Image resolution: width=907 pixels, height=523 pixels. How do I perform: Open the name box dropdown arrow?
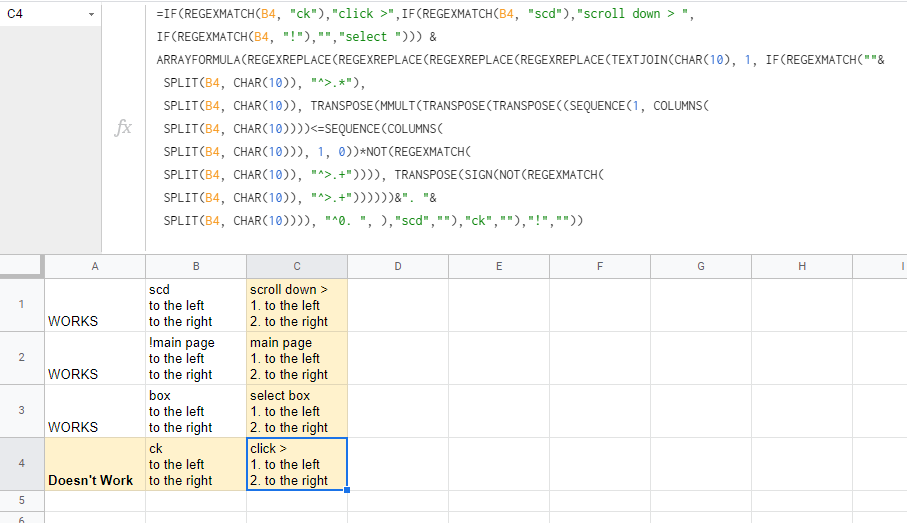(91, 14)
